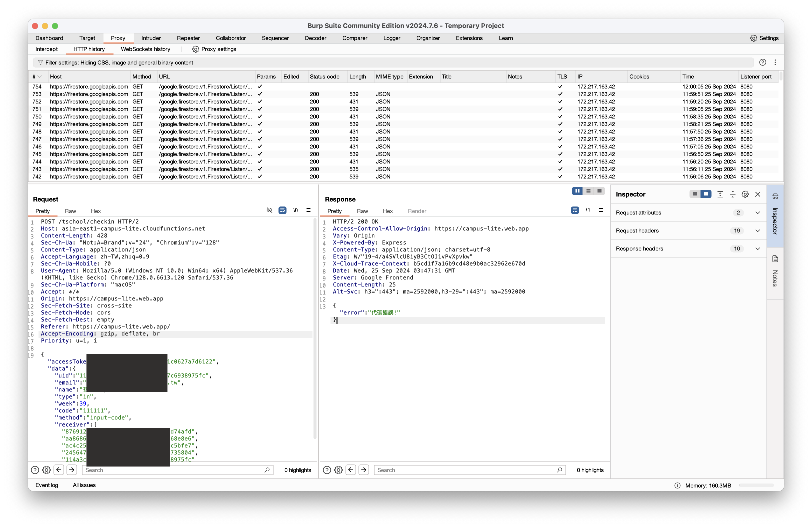Screen dimensions: 812x528
Task: Click the memory usage progress bar
Action: pos(756,486)
